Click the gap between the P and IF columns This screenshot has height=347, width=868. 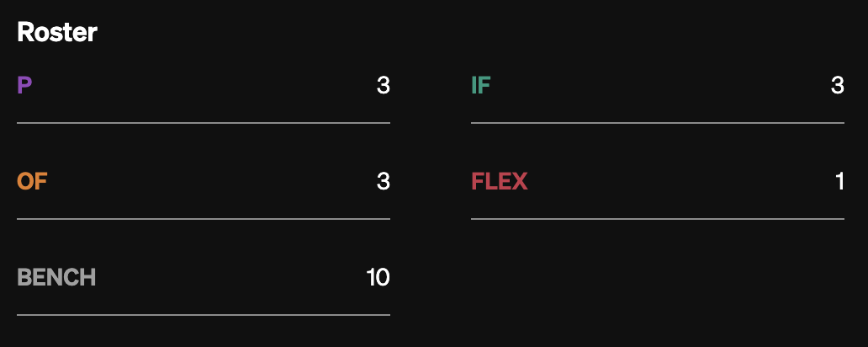pyautogui.click(x=431, y=86)
